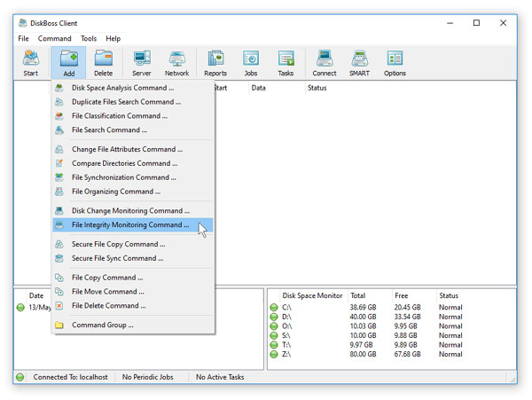Click the Connect toolbar icon
Viewport: 532px width, 400px height.
pos(325,63)
